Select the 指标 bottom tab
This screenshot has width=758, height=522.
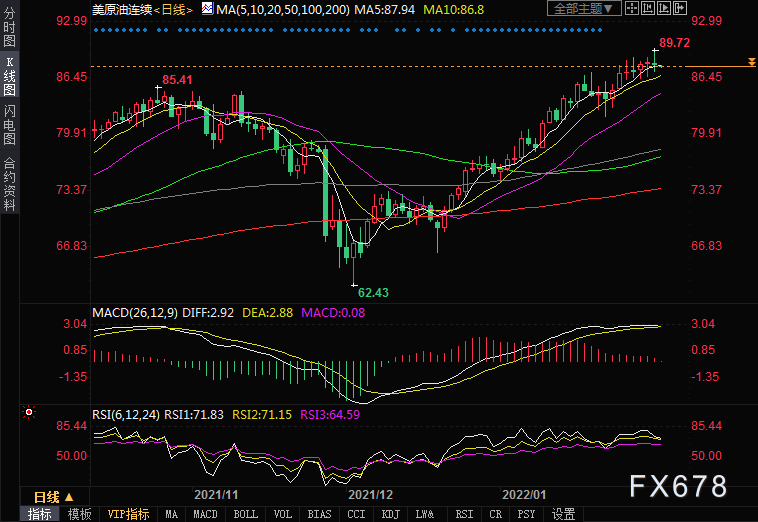39,514
